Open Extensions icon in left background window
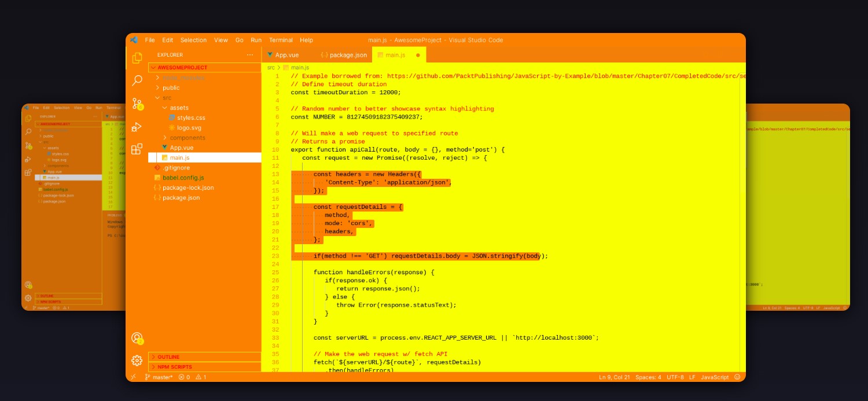 click(28, 172)
